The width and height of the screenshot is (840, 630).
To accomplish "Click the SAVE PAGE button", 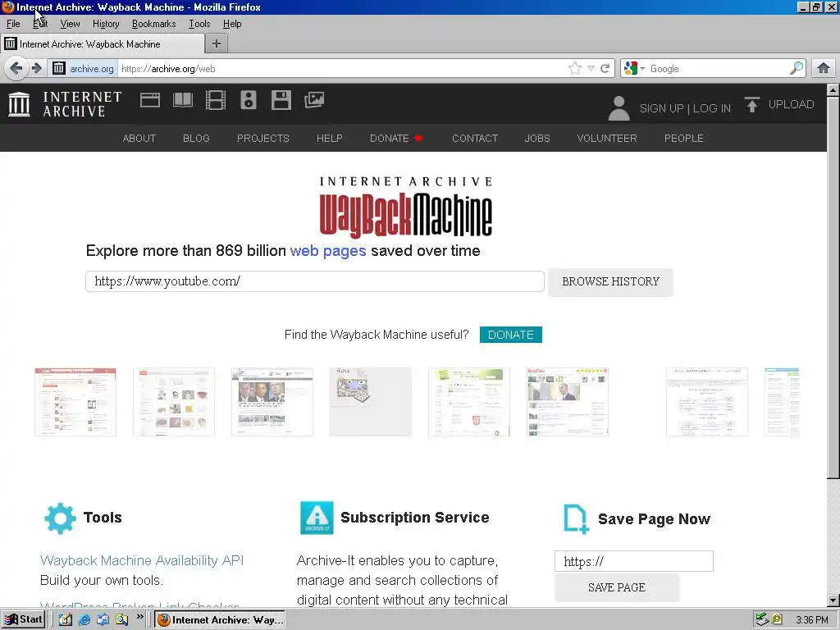I will (617, 587).
